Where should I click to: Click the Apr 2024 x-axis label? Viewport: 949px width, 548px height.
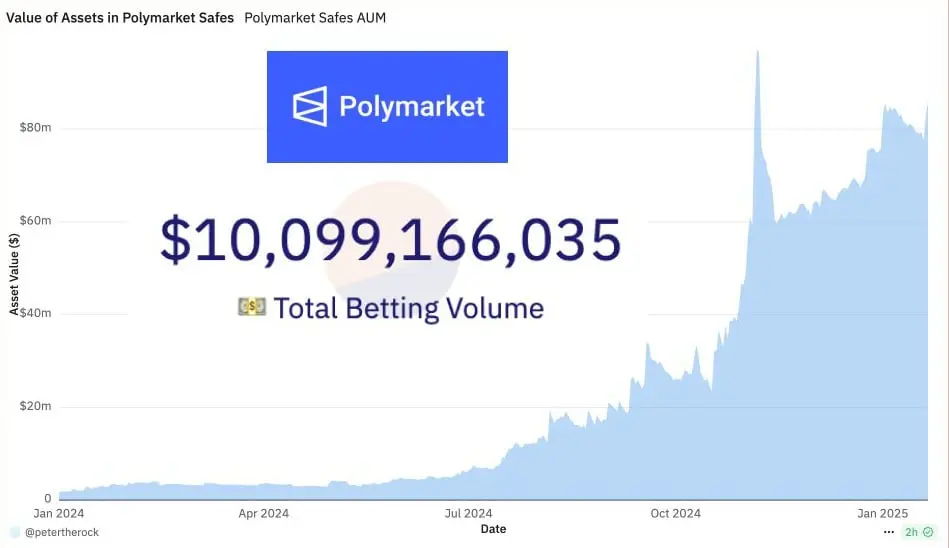(x=263, y=513)
